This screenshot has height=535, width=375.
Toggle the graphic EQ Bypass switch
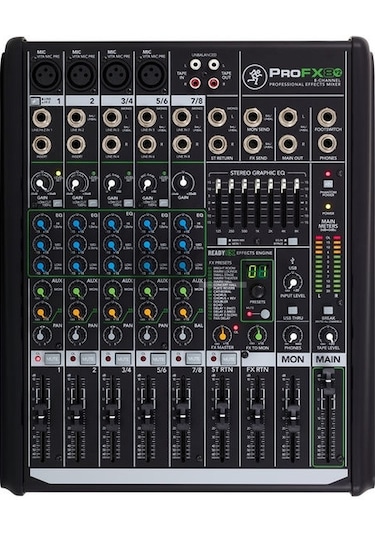pyautogui.click(x=292, y=242)
